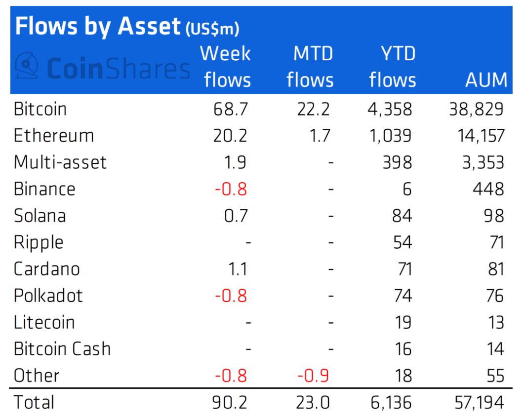The height and width of the screenshot is (420, 525).
Task: Select the YTD flows column header
Action: (x=393, y=67)
